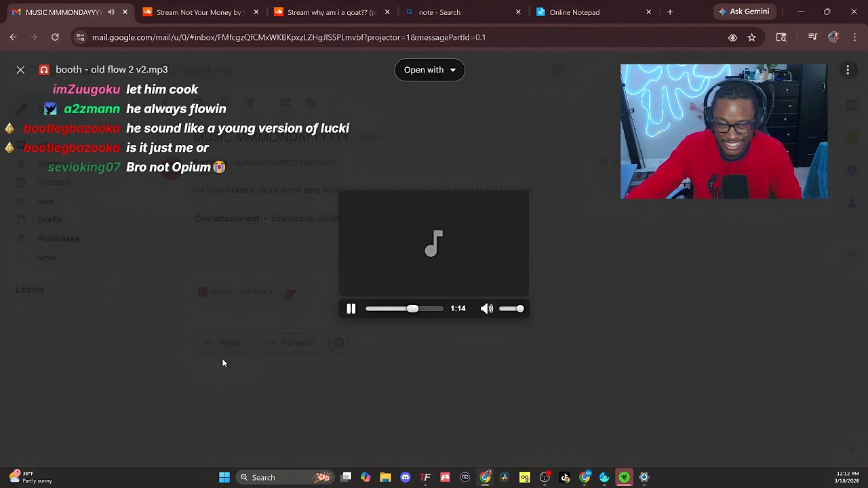Screen dimensions: 868x488
Task: Open the 'Open with' dropdown
Action: click(429, 70)
